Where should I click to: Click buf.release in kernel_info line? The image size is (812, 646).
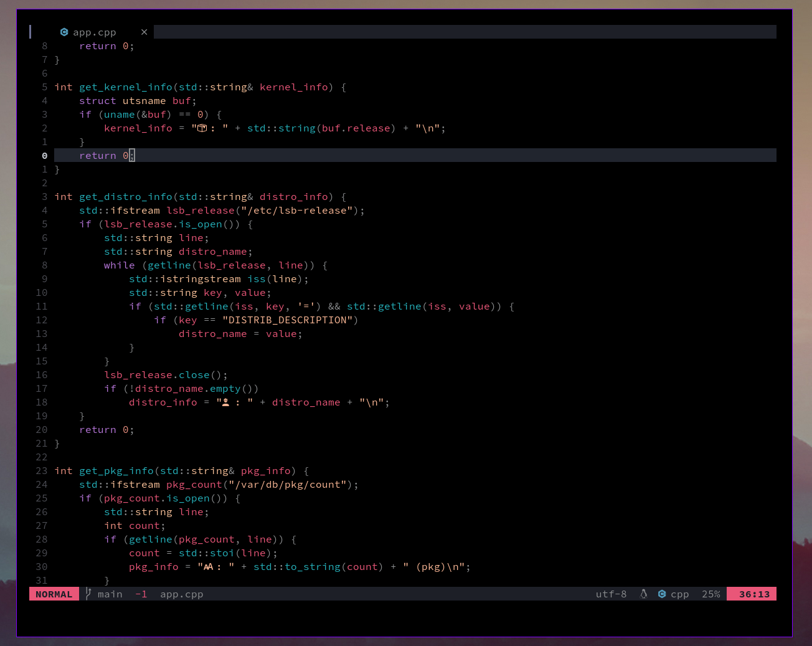[356, 128]
